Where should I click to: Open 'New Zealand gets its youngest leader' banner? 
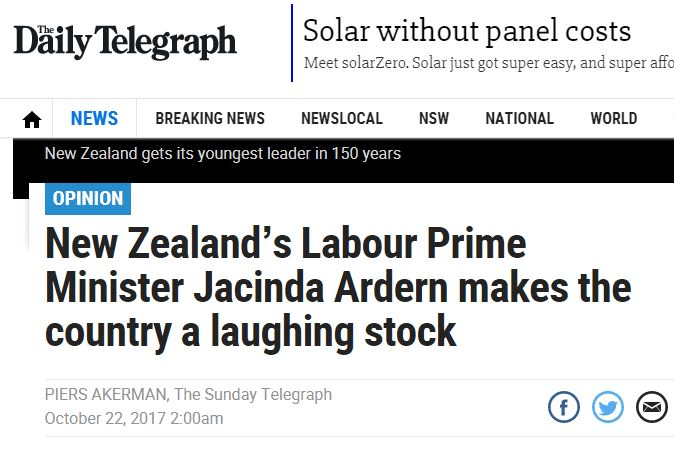click(223, 154)
